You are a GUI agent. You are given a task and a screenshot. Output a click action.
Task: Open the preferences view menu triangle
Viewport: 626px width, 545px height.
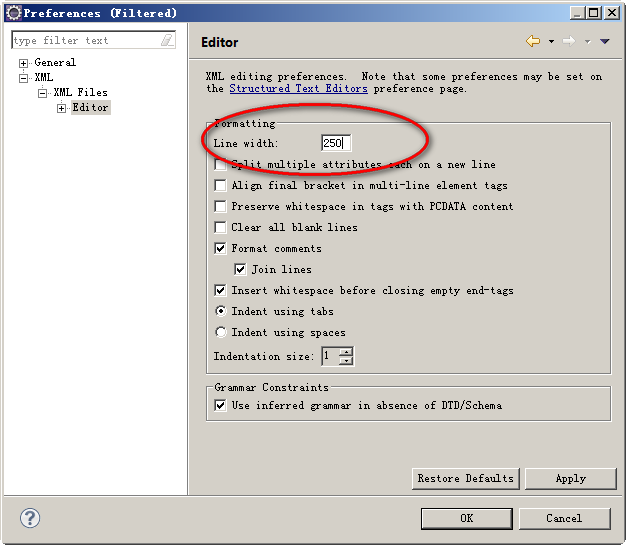click(604, 41)
